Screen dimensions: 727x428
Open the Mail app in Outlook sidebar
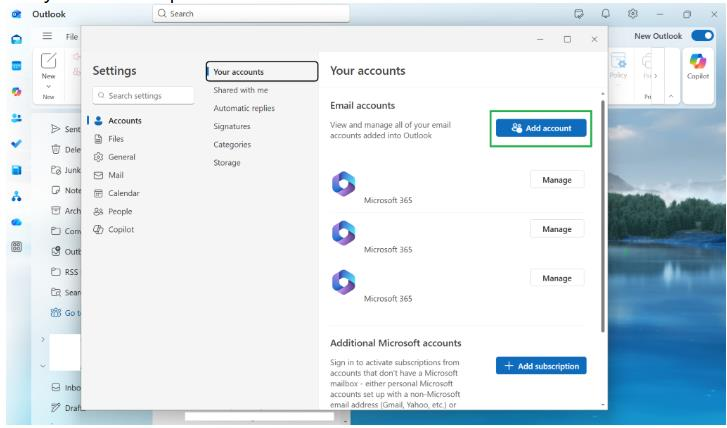(17, 39)
